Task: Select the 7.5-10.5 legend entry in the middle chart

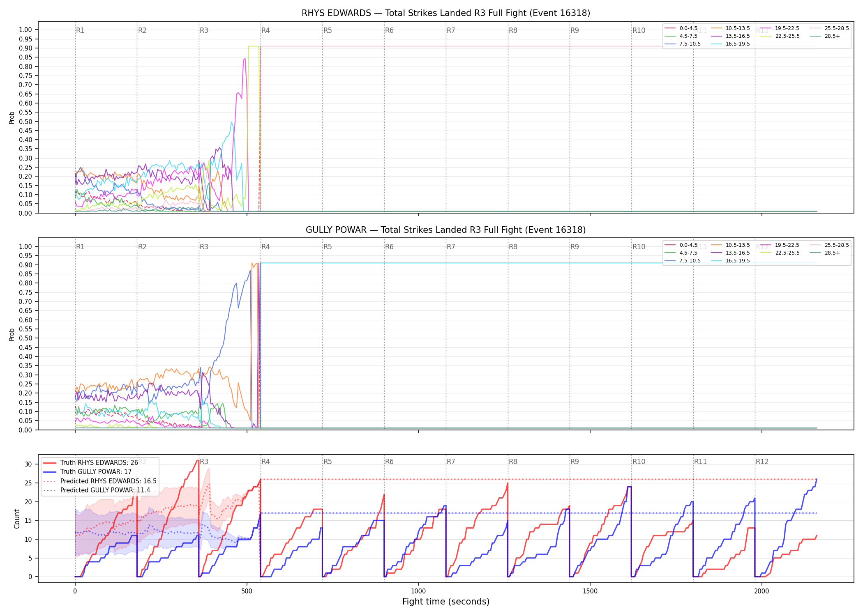Action: coord(683,261)
